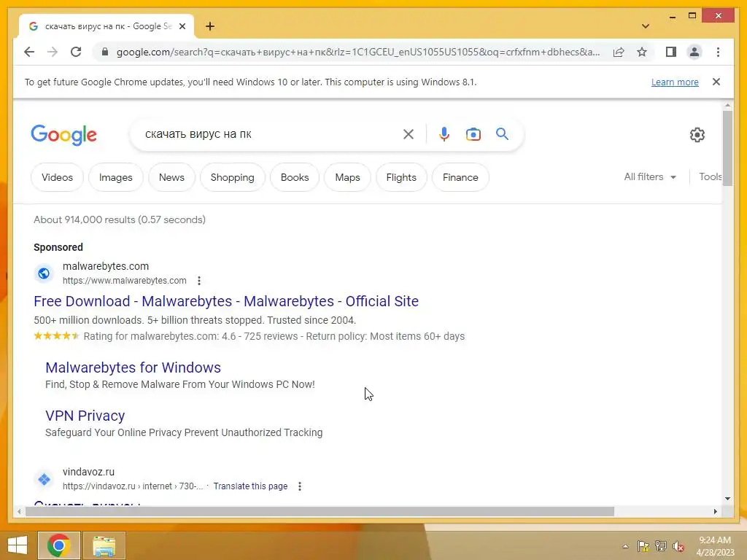Click the horizontal scrollbar thumb
Screen dimensions: 747x560
pyautogui.click(x=320, y=511)
